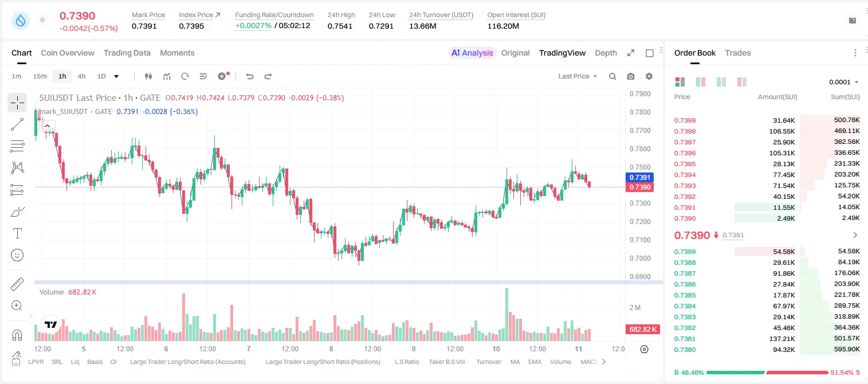Open the emoji sticker tool

pyautogui.click(x=17, y=255)
